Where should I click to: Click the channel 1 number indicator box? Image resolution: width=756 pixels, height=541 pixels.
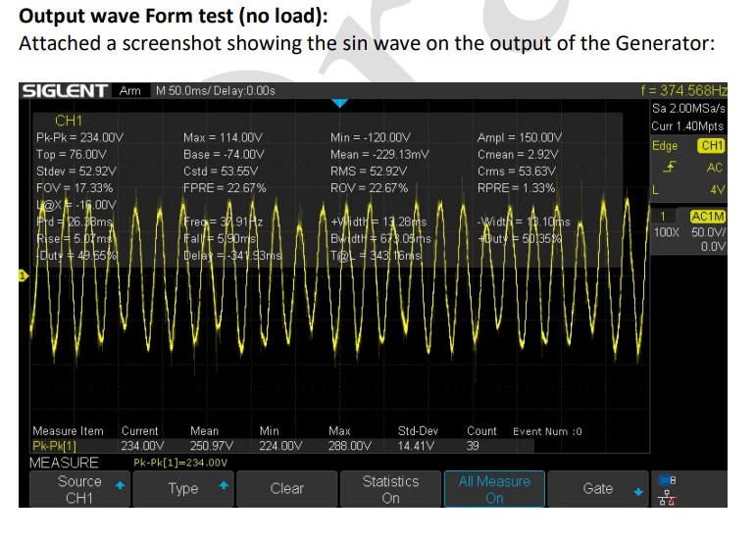point(662,216)
